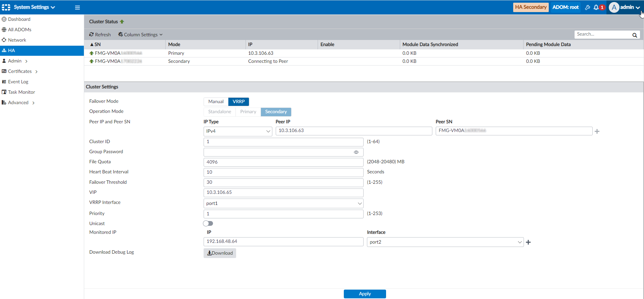Click the hamburger menu icon to collapse sidebar
The image size is (644, 299).
pos(77,7)
